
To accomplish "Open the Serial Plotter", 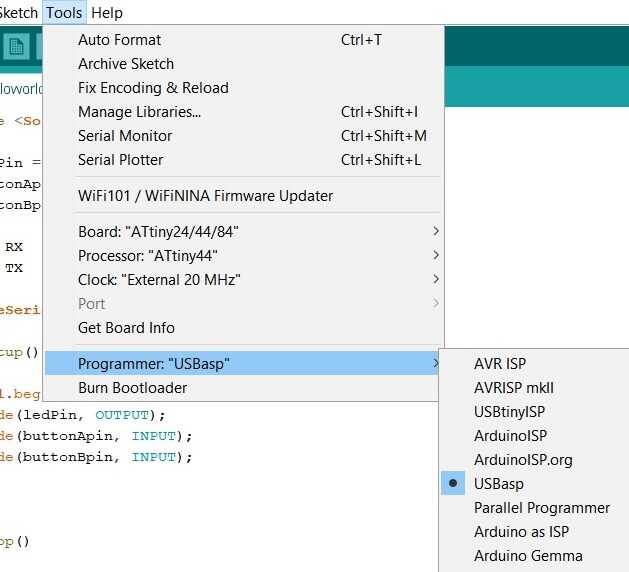I will coord(120,160).
